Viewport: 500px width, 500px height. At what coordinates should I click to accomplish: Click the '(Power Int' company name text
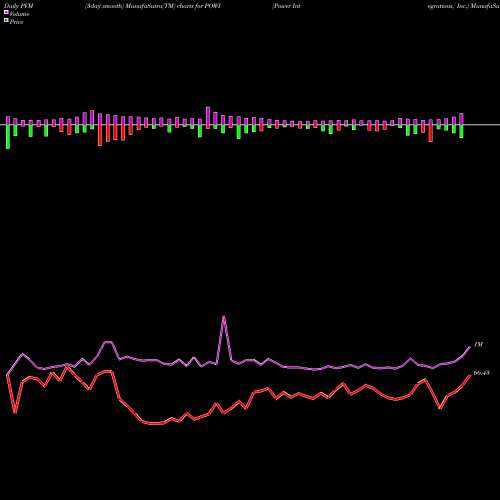[286, 6]
